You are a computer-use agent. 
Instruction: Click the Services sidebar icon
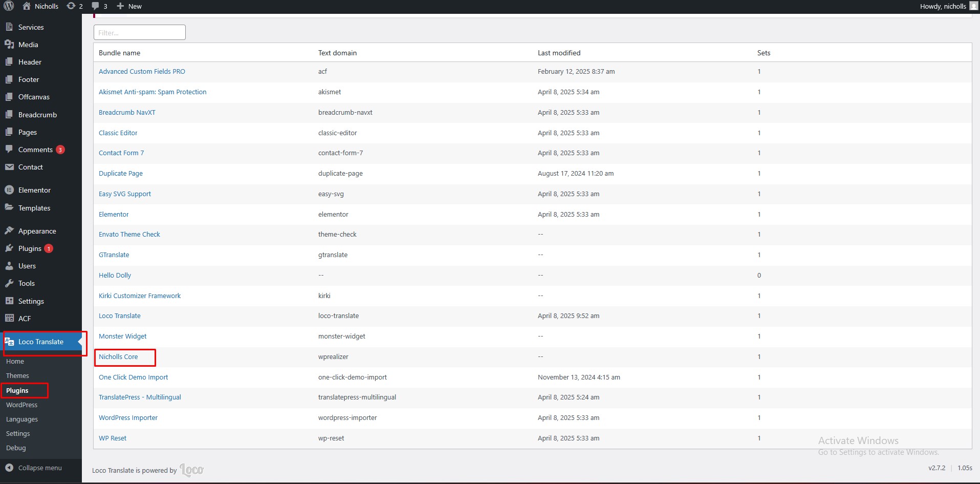click(9, 27)
